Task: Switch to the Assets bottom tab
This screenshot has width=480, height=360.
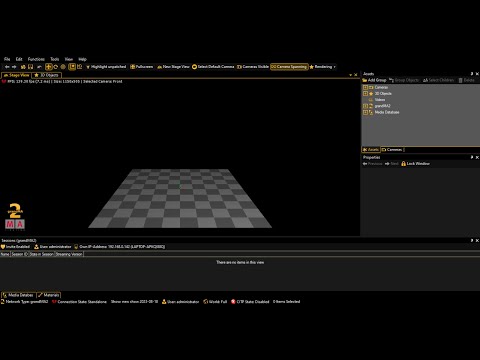Action: pyautogui.click(x=371, y=150)
